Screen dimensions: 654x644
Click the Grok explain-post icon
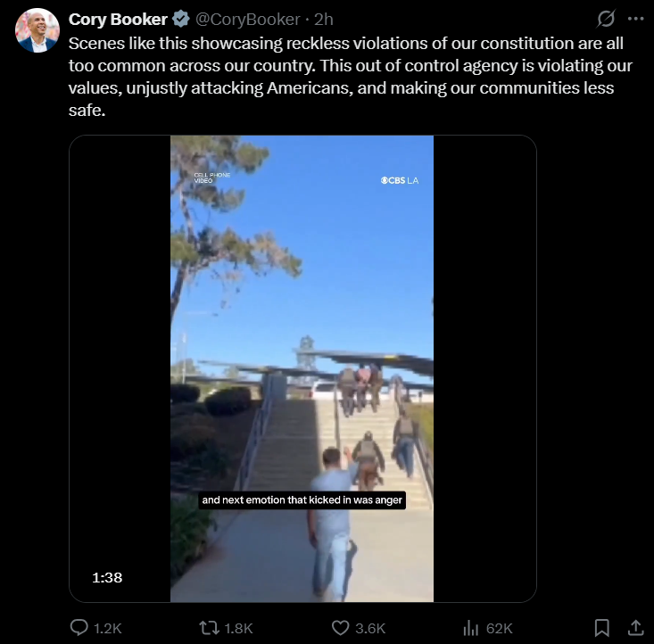[x=606, y=19]
